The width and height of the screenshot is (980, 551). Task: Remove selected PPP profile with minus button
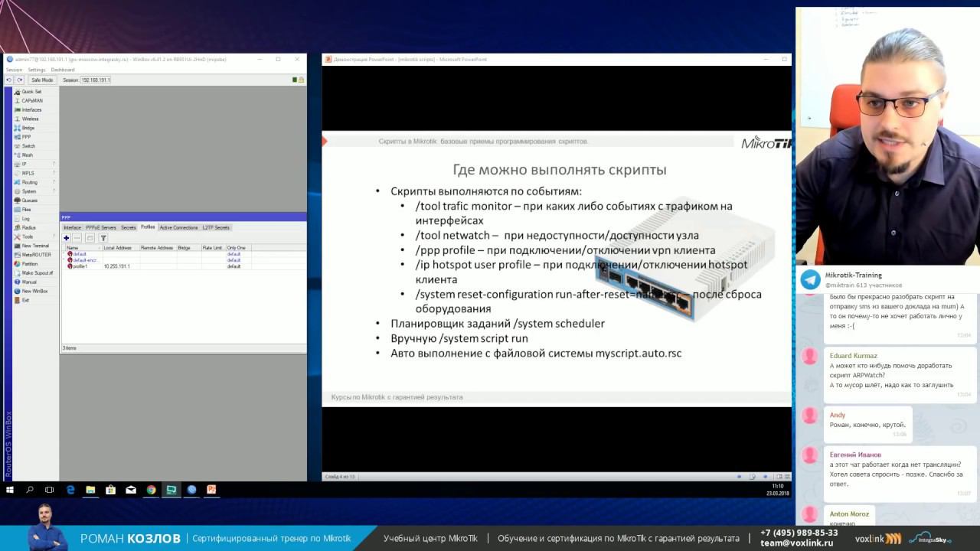pyautogui.click(x=77, y=238)
